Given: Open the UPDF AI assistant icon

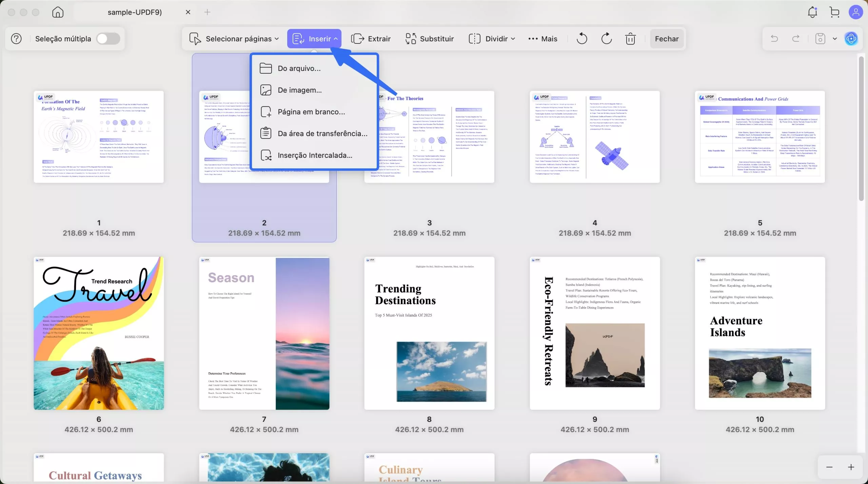Looking at the screenshot, I should [851, 39].
